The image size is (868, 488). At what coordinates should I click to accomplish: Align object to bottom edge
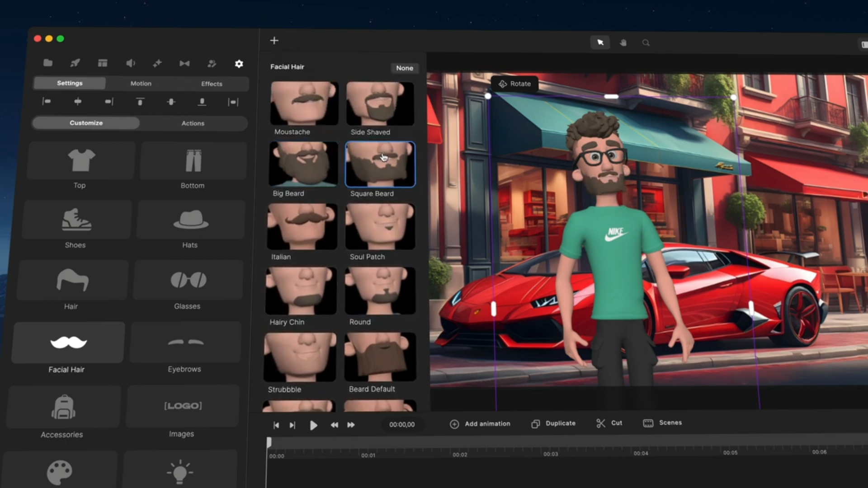[202, 102]
